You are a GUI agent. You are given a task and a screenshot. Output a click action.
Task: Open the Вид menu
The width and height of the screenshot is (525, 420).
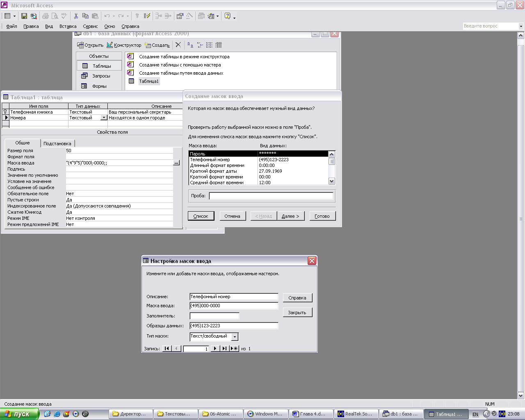(49, 26)
